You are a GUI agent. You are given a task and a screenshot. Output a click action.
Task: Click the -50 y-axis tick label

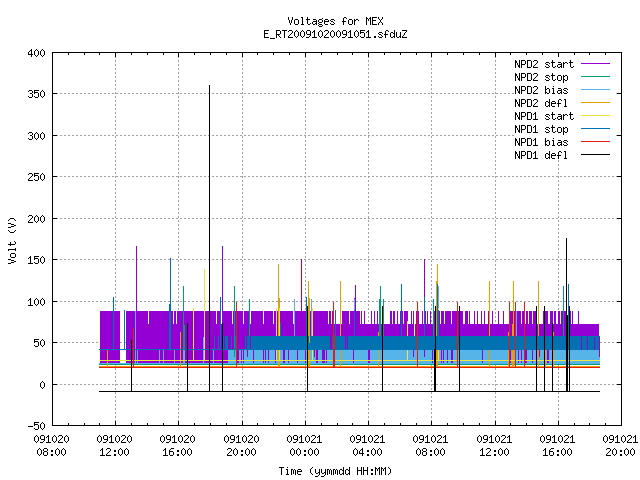(x=36, y=426)
